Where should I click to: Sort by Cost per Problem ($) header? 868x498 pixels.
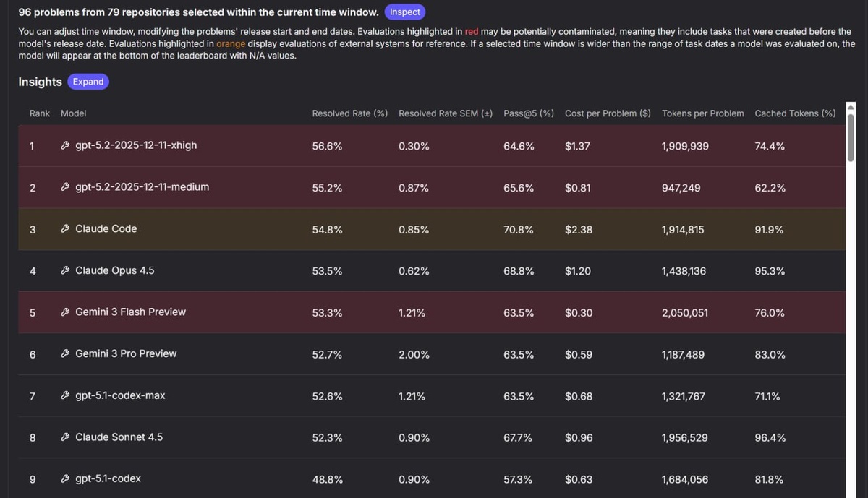[x=608, y=113]
